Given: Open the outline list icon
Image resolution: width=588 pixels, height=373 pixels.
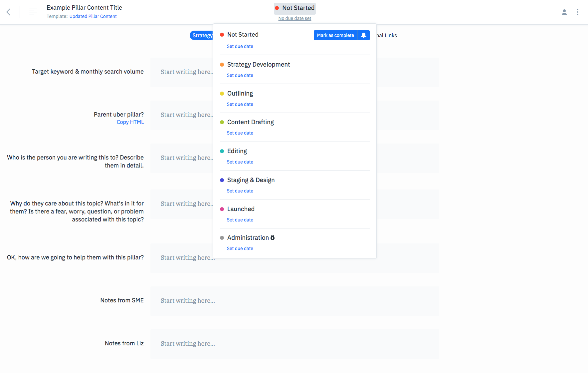Looking at the screenshot, I should click(33, 12).
